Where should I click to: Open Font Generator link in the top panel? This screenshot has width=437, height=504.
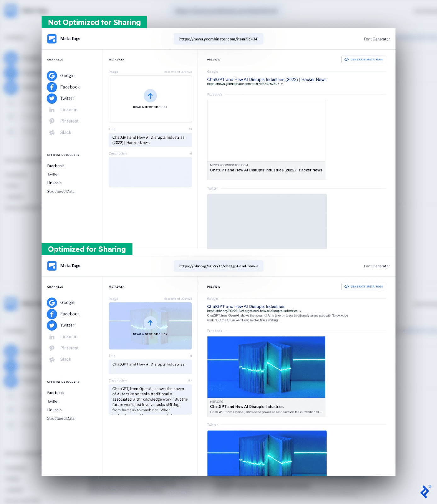377,39
